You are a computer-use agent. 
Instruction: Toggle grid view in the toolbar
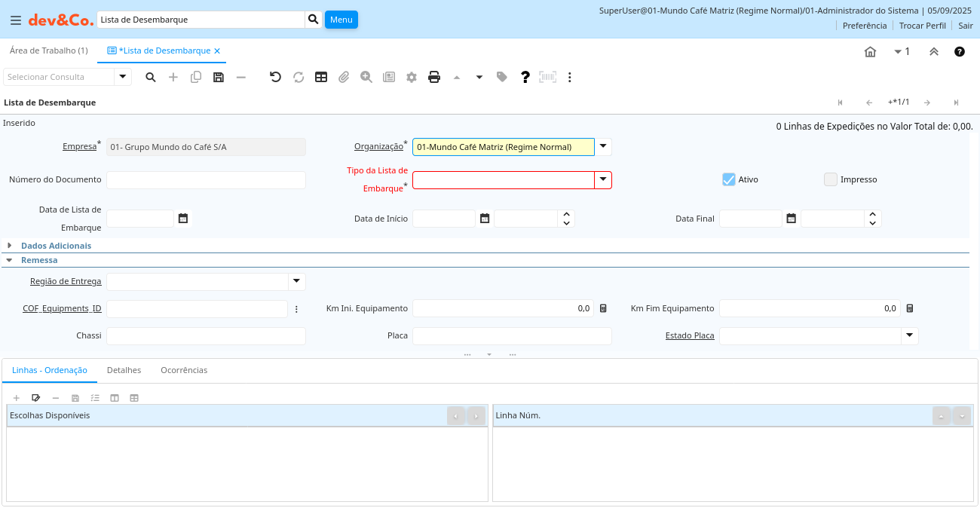coord(321,77)
